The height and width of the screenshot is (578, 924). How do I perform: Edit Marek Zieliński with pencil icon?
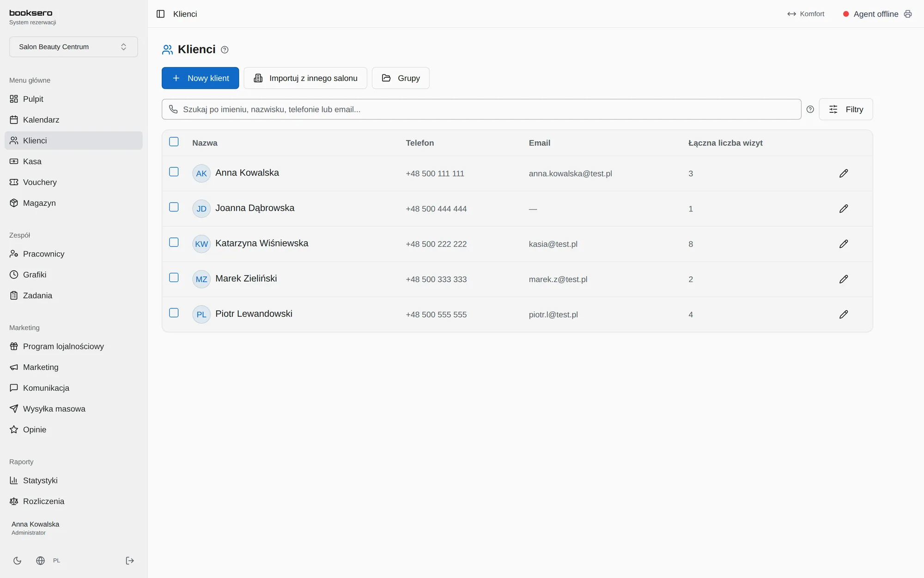[x=844, y=279]
